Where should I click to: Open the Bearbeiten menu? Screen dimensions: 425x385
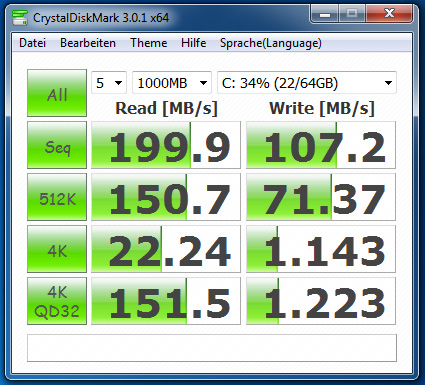coord(88,43)
